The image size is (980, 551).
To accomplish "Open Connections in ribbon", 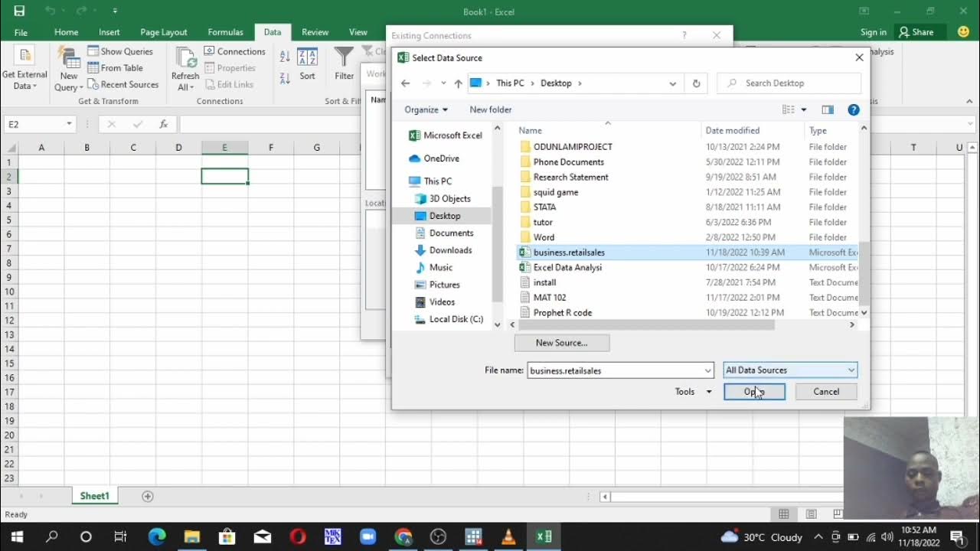I will point(234,51).
